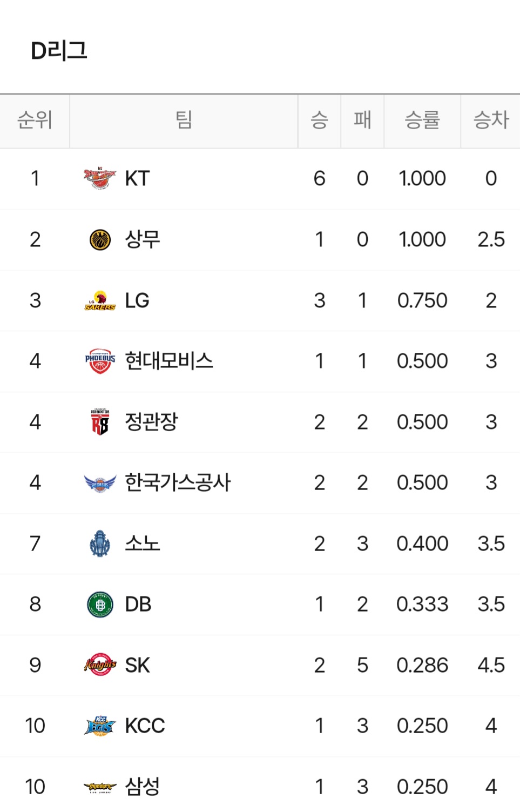The image size is (520, 812).
Task: Click the 소노 team logo
Action: click(100, 543)
